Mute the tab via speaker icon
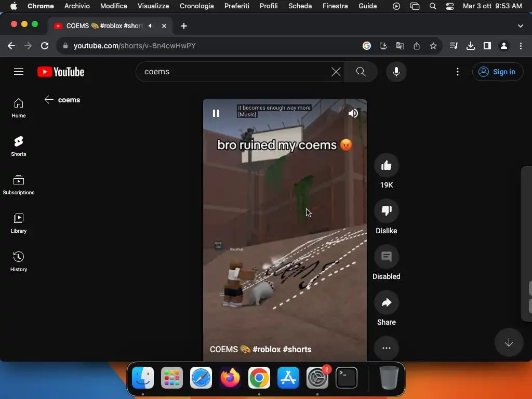The width and height of the screenshot is (532, 399). [x=151, y=26]
